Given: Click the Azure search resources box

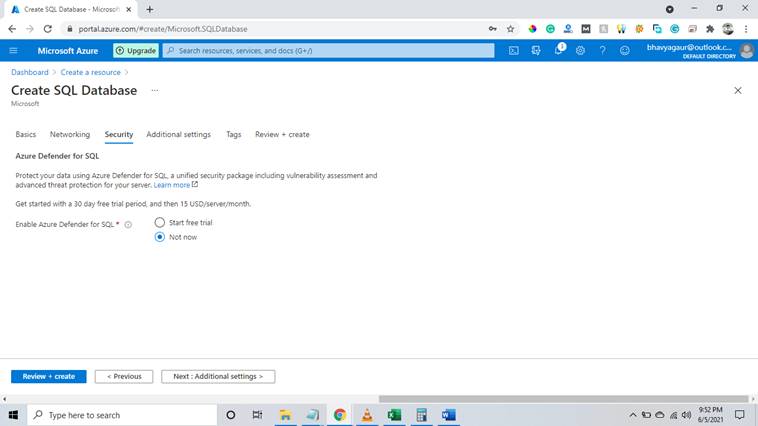Looking at the screenshot, I should coord(329,50).
